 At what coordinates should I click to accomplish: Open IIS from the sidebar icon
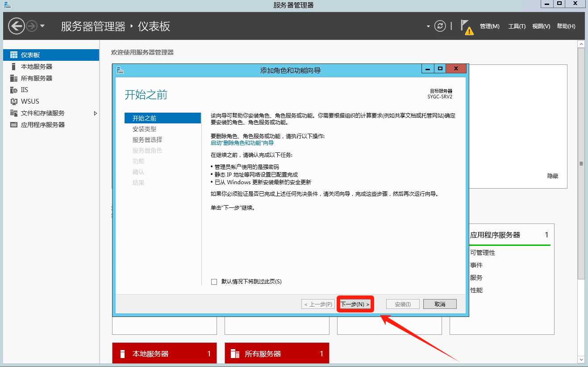coord(13,90)
